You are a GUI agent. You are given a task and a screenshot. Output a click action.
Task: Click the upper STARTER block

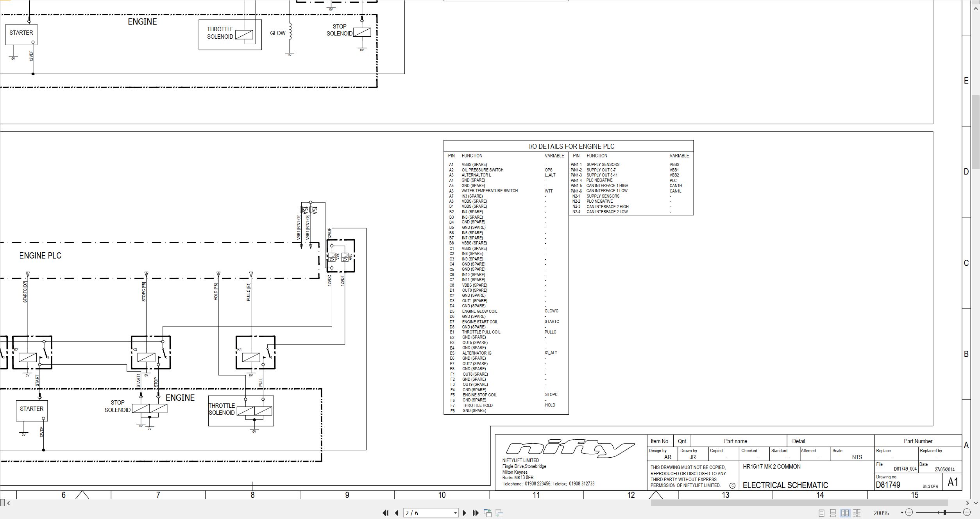point(21,35)
